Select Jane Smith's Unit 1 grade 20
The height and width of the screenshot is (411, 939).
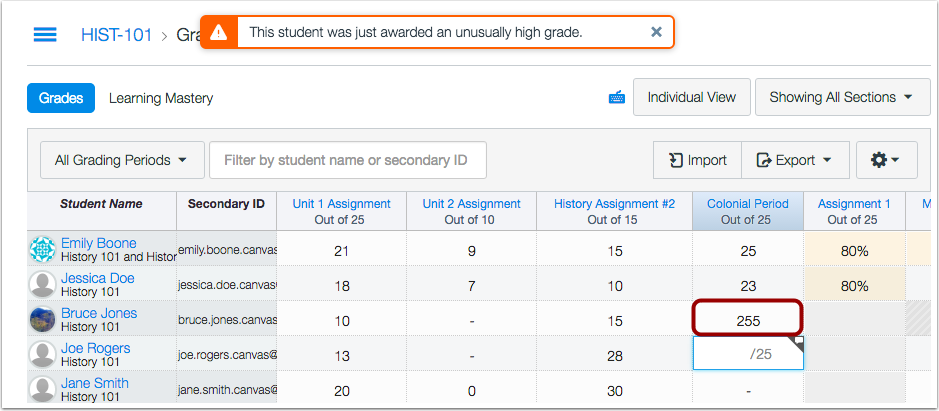point(341,389)
